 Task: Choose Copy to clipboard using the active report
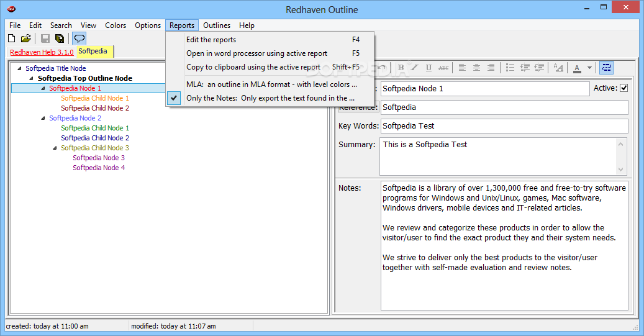pyautogui.click(x=270, y=67)
